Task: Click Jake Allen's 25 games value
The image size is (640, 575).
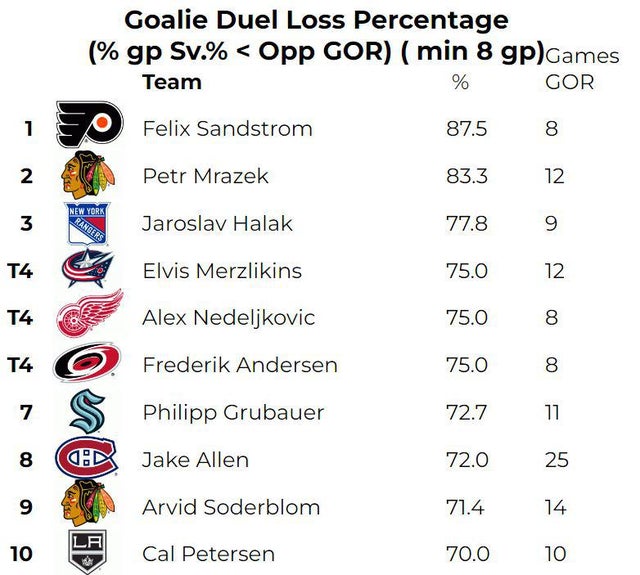Action: click(x=557, y=460)
